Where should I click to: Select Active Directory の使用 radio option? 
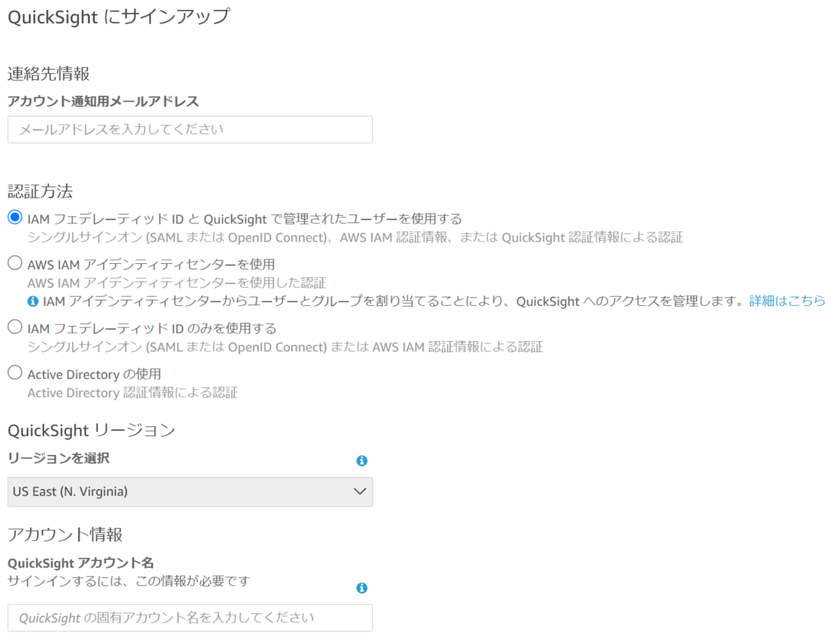coord(15,373)
